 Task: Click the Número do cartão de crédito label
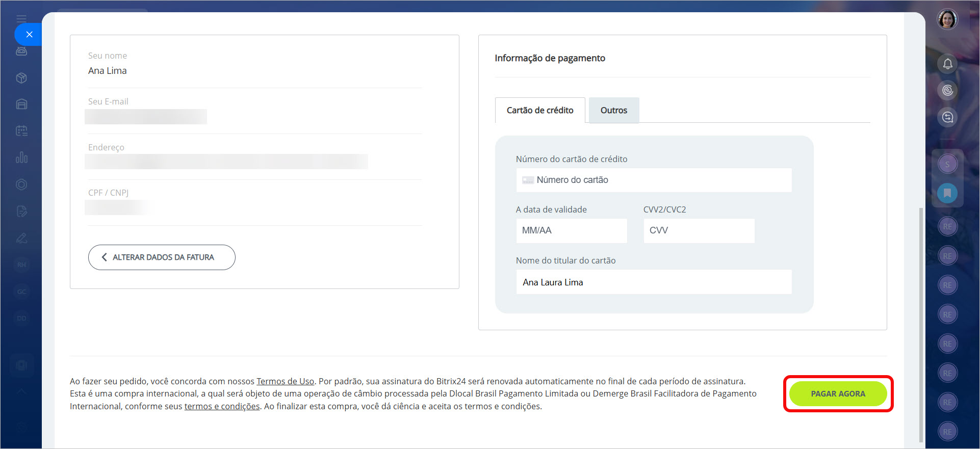572,159
